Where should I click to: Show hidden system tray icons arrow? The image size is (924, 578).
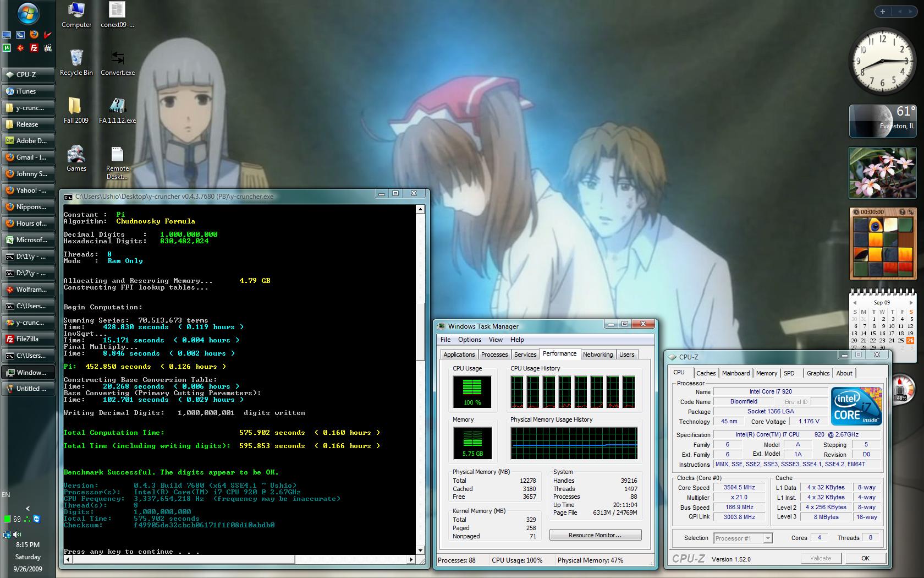[28, 509]
